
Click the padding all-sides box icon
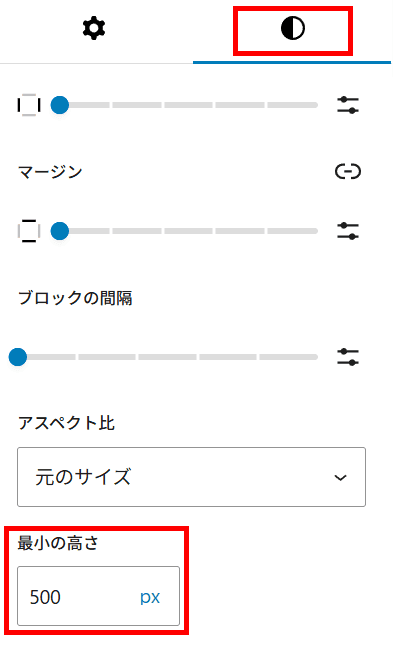(29, 105)
